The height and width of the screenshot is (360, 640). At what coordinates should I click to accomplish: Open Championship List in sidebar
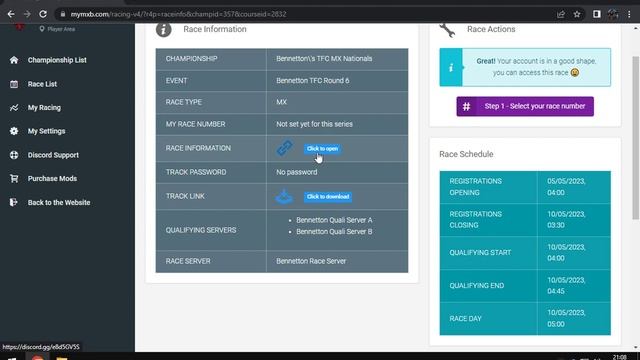(57, 60)
